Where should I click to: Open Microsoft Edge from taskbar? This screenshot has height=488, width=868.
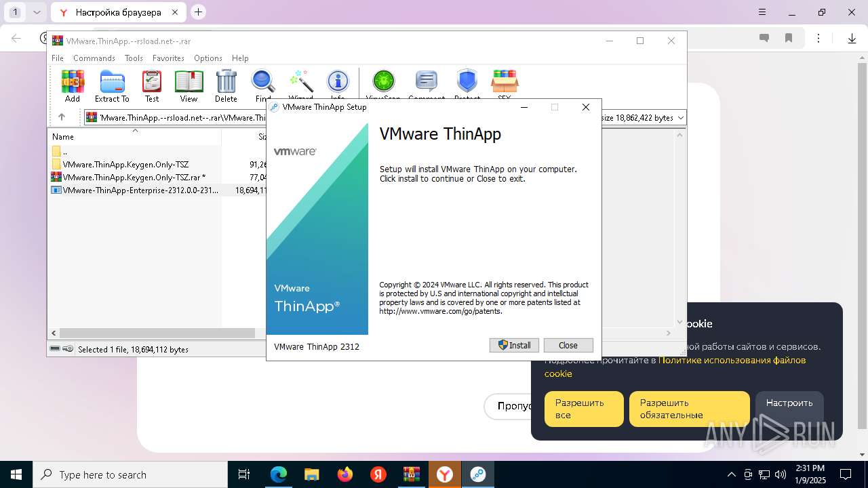pos(279,474)
